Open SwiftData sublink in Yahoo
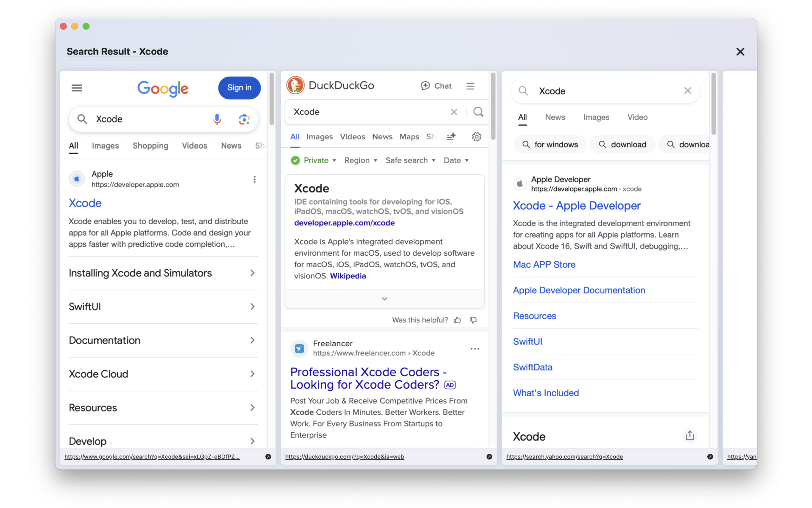This screenshot has height=508, width=812. 533,367
